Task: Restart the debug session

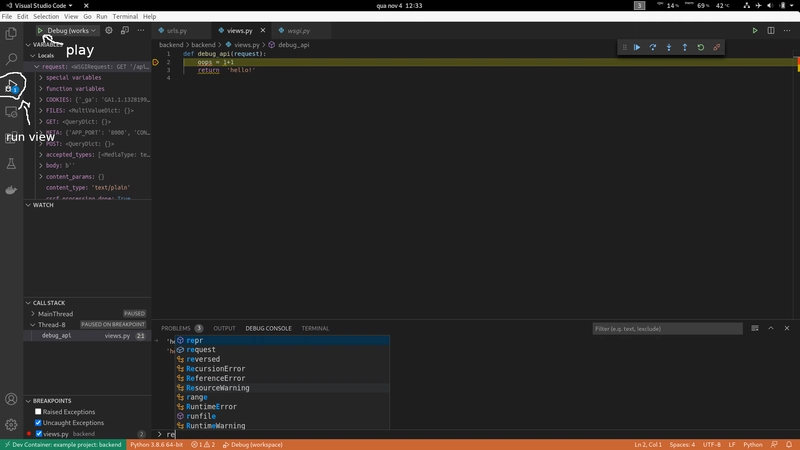Action: 701,47
